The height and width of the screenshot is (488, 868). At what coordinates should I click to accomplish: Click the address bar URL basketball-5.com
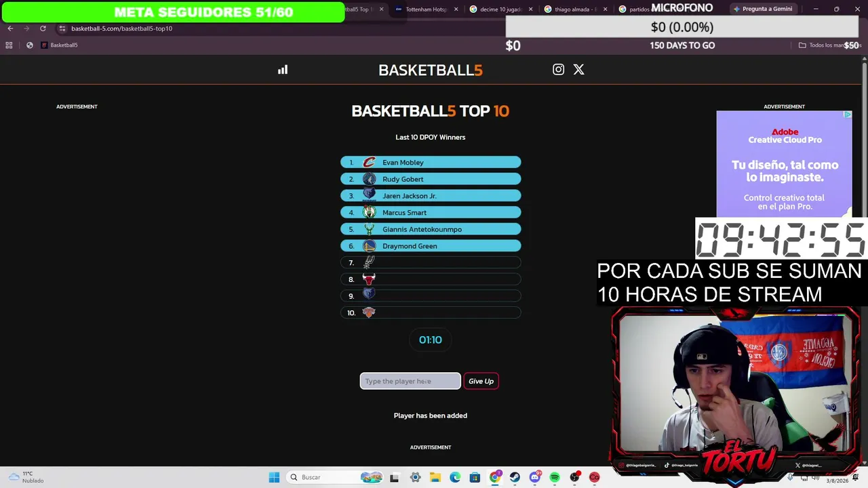pyautogui.click(x=122, y=28)
